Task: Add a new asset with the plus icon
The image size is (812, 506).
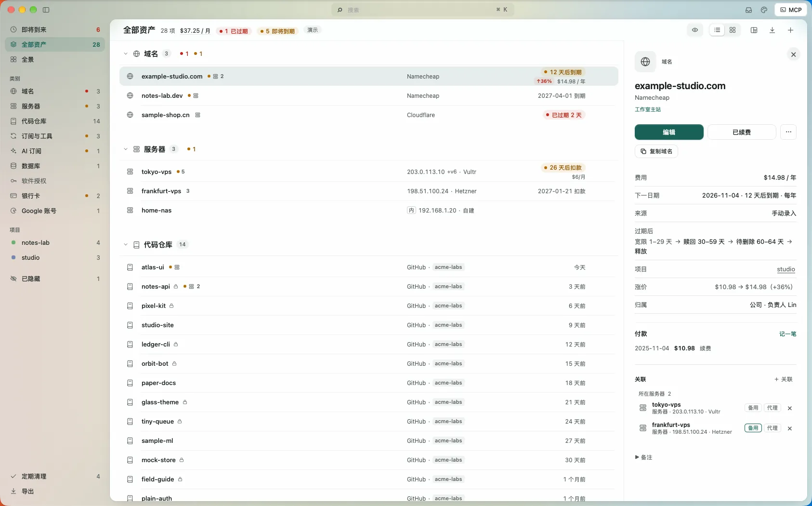Action: pyautogui.click(x=790, y=30)
